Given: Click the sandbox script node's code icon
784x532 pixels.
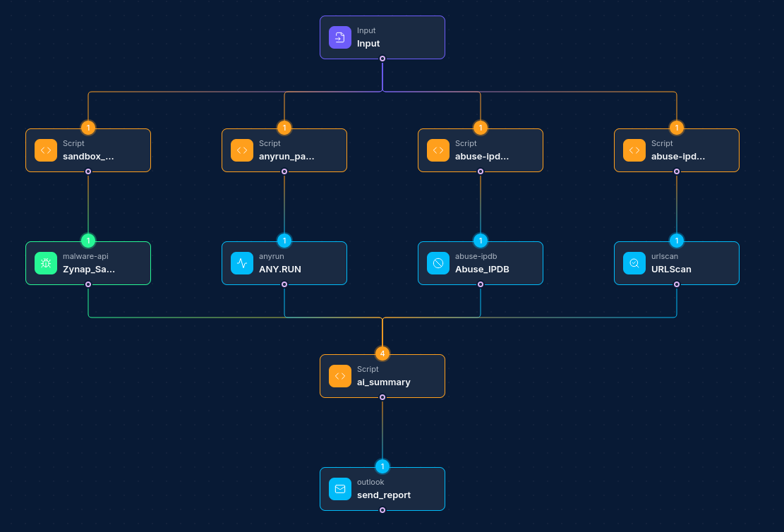Looking at the screenshot, I should [46, 150].
